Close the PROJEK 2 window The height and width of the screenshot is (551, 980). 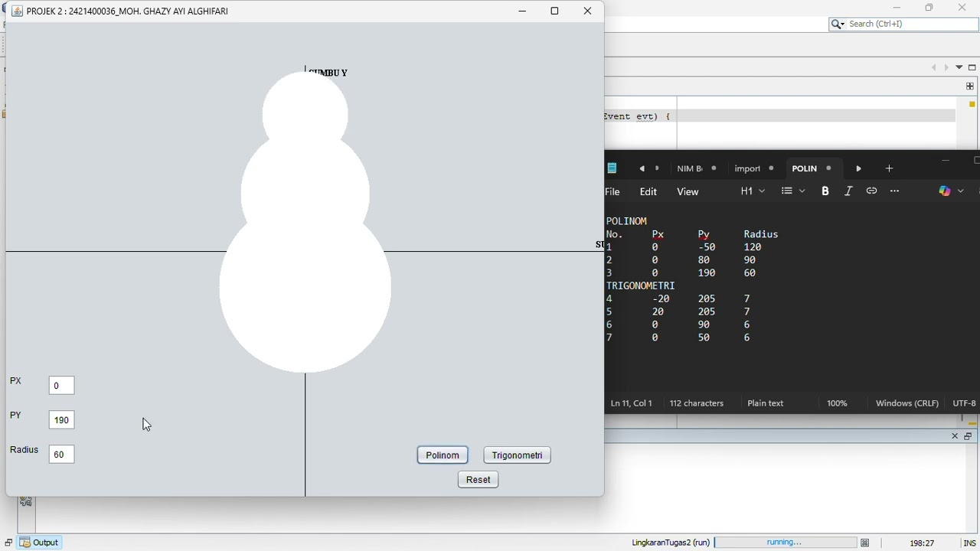point(587,11)
